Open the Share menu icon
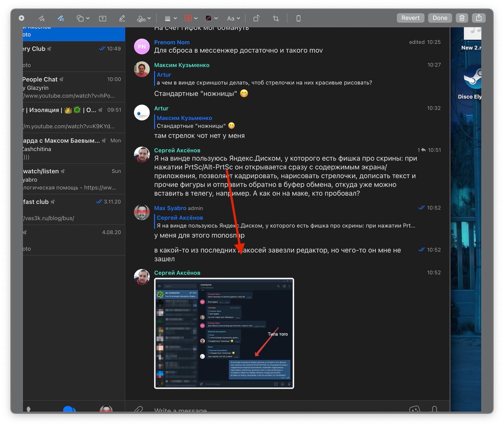Viewport: 504px width, 426px height. 479,18
